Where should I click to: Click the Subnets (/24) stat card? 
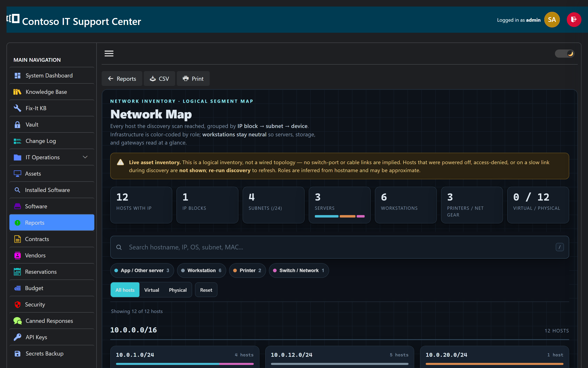(273, 205)
